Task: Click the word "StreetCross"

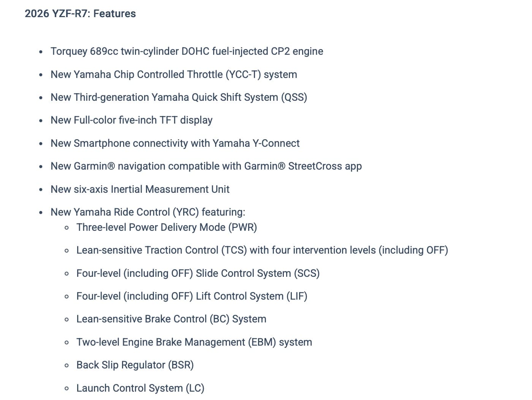Action: click(x=315, y=166)
